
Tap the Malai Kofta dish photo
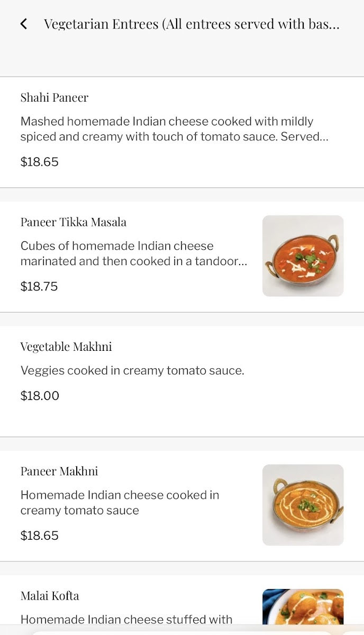[x=302, y=609]
